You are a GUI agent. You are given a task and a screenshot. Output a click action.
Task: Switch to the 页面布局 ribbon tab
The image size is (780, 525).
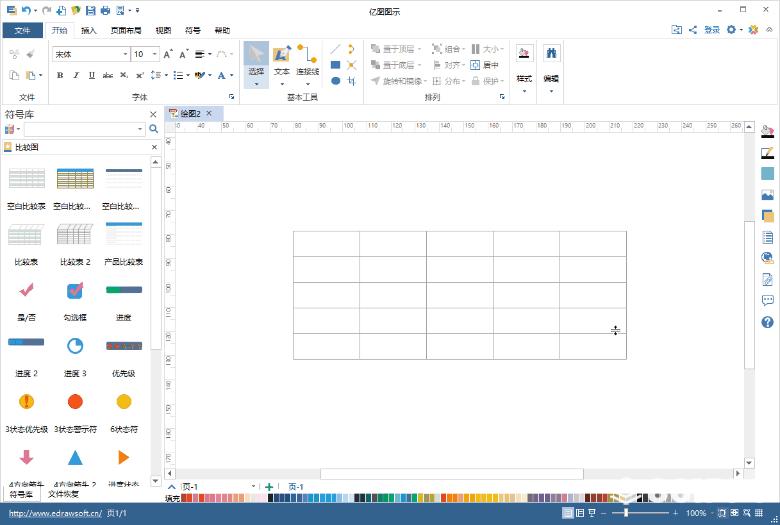(126, 30)
